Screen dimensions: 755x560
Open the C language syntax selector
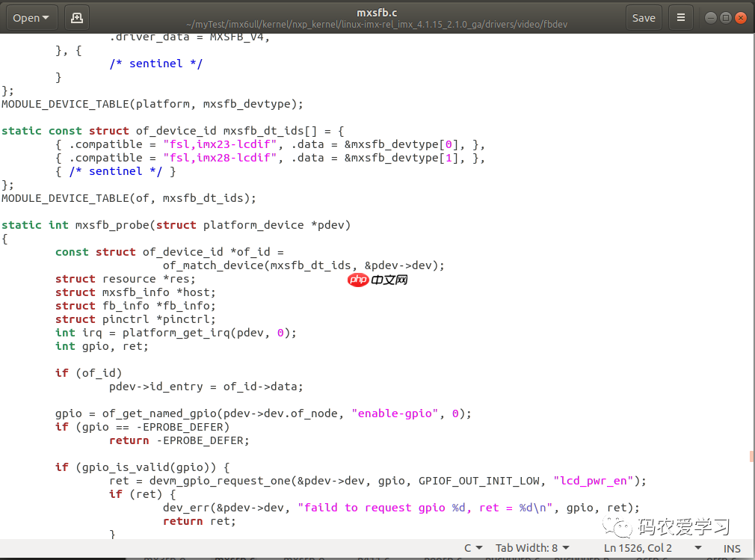tap(473, 548)
